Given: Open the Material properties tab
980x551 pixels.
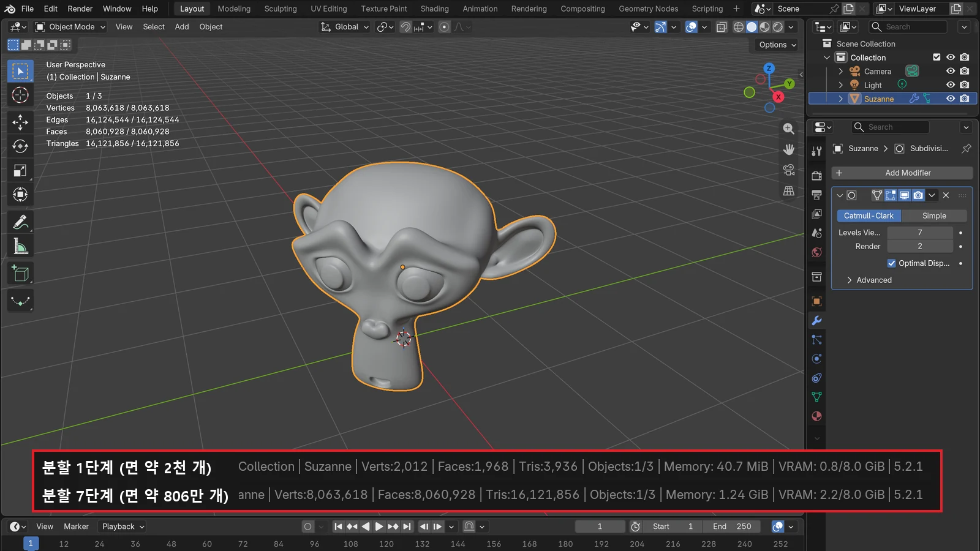Looking at the screenshot, I should click(x=816, y=416).
